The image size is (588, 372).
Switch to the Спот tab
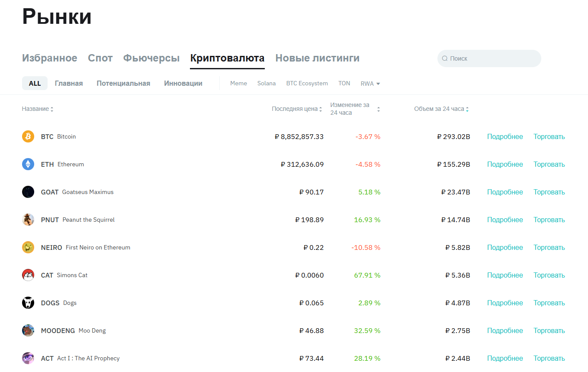pos(100,58)
